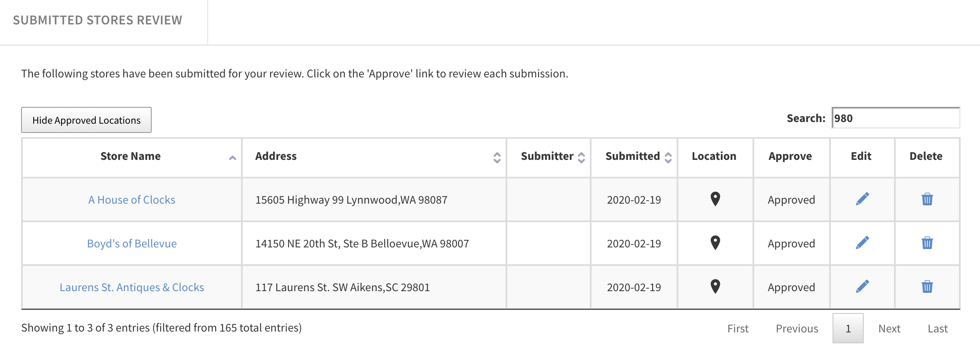Screen dimensions: 980x361
Task: Focus the Search input field
Action: click(896, 118)
